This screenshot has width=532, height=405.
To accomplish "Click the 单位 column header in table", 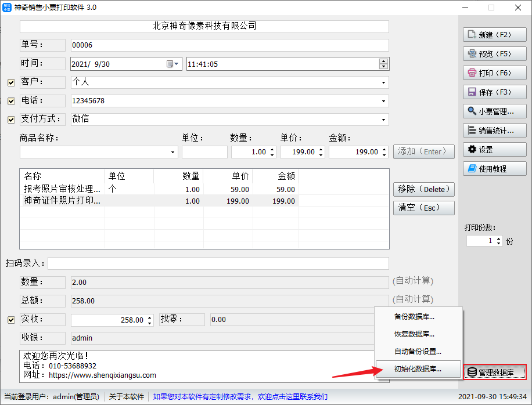I will coord(129,176).
